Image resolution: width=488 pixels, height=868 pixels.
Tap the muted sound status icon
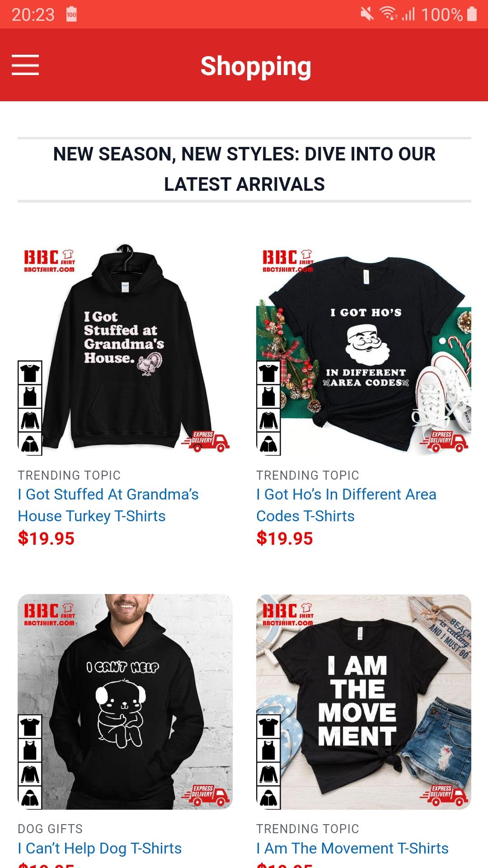pos(367,14)
